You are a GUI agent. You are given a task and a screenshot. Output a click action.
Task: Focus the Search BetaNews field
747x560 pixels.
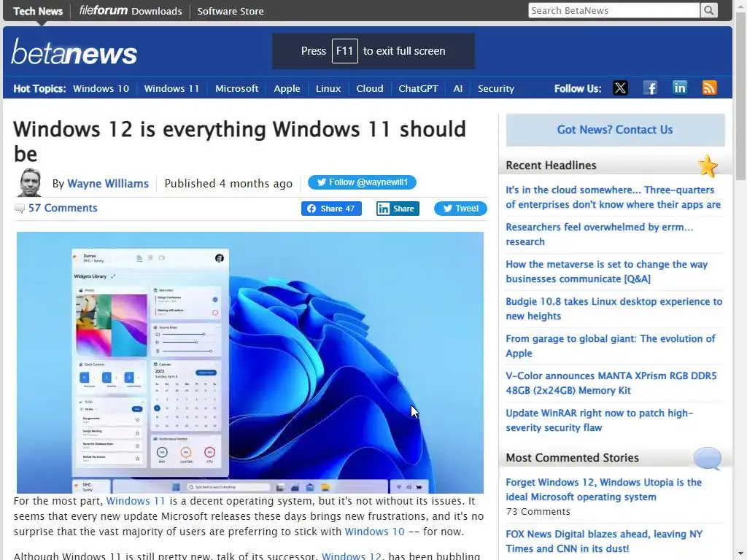[x=614, y=10]
